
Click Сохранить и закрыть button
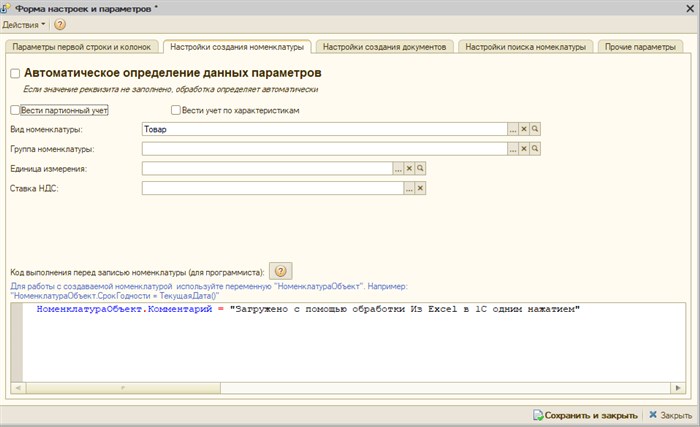(x=585, y=415)
